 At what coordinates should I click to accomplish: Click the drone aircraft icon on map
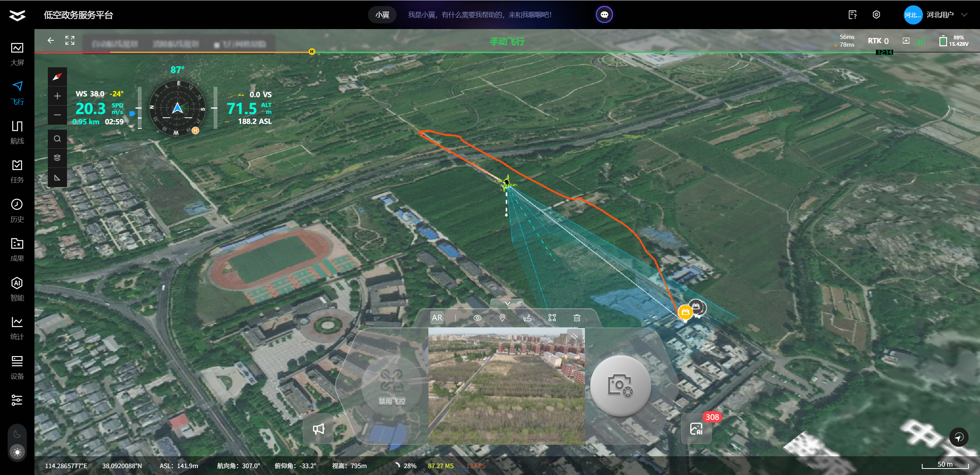coord(507,184)
